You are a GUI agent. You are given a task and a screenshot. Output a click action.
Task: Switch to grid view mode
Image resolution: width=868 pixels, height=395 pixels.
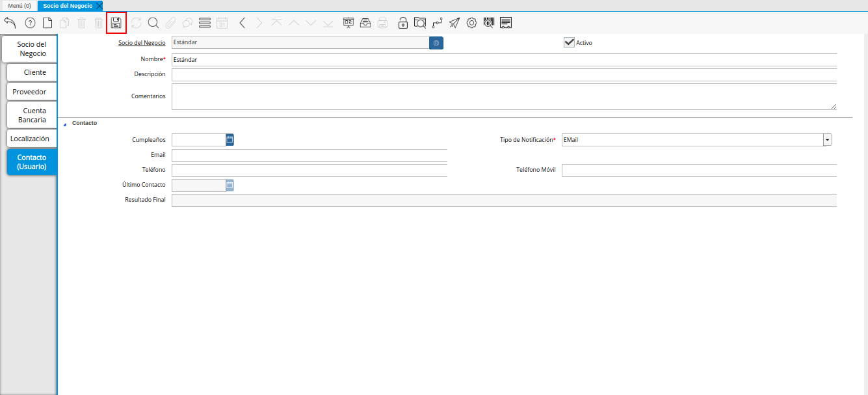tap(204, 22)
